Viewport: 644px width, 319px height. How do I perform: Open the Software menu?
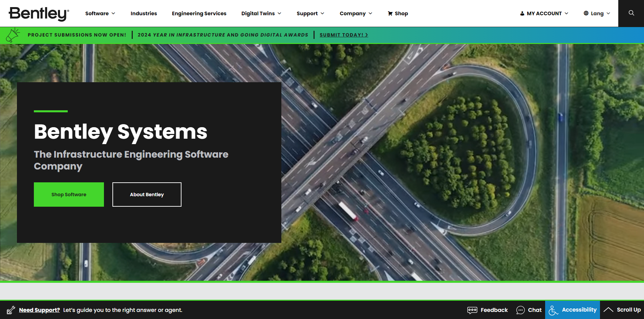97,14
